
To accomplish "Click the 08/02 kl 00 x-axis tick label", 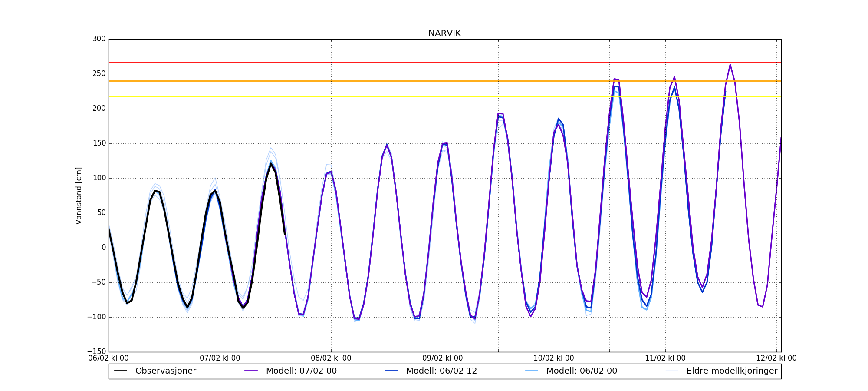I will coord(331,358).
